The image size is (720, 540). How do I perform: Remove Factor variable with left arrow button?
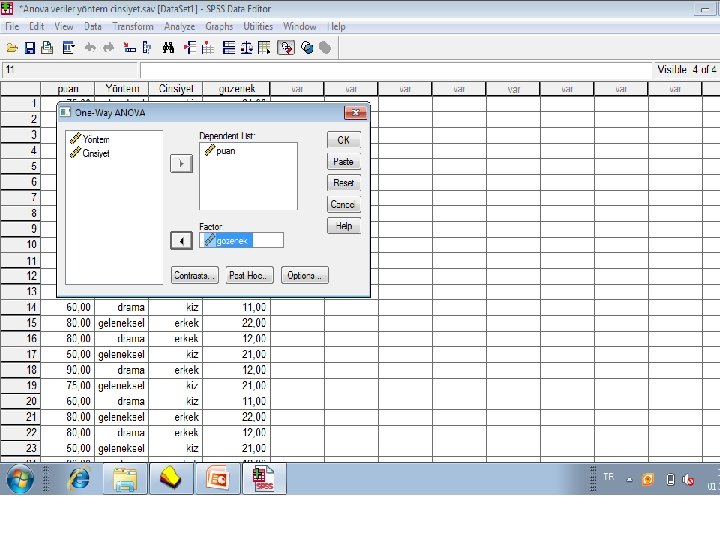tap(181, 241)
